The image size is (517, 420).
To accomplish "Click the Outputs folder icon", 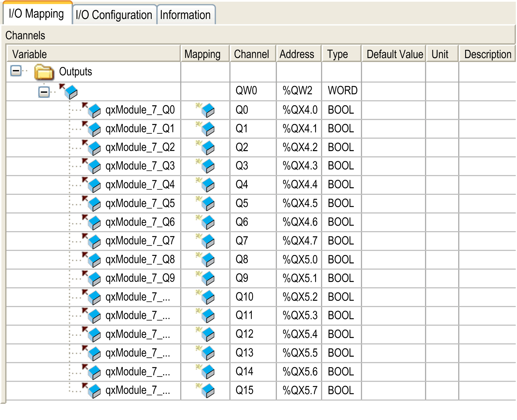I will point(44,72).
